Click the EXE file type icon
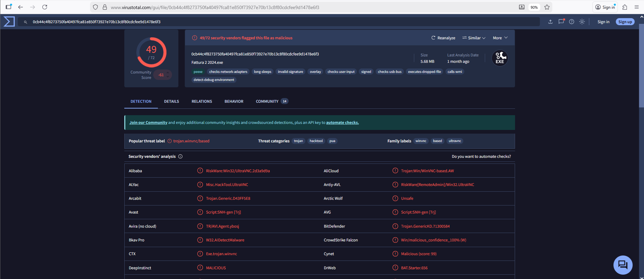Viewport: 644px width, 279px height. coord(500,58)
